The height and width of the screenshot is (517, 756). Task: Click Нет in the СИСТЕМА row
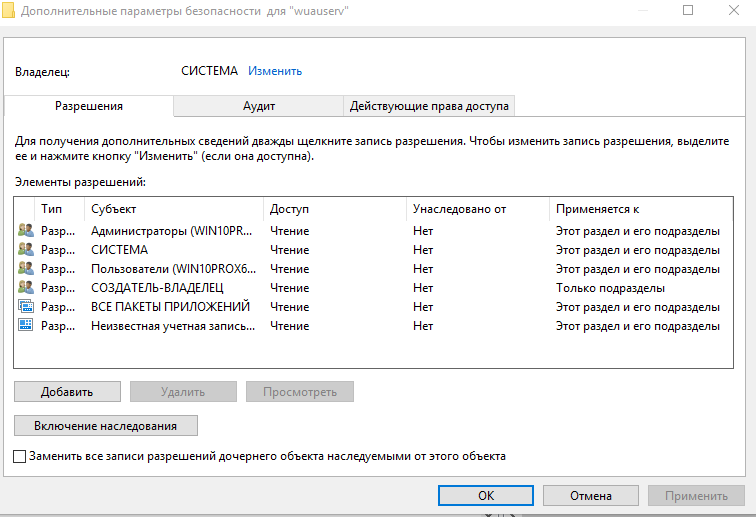tap(423, 250)
